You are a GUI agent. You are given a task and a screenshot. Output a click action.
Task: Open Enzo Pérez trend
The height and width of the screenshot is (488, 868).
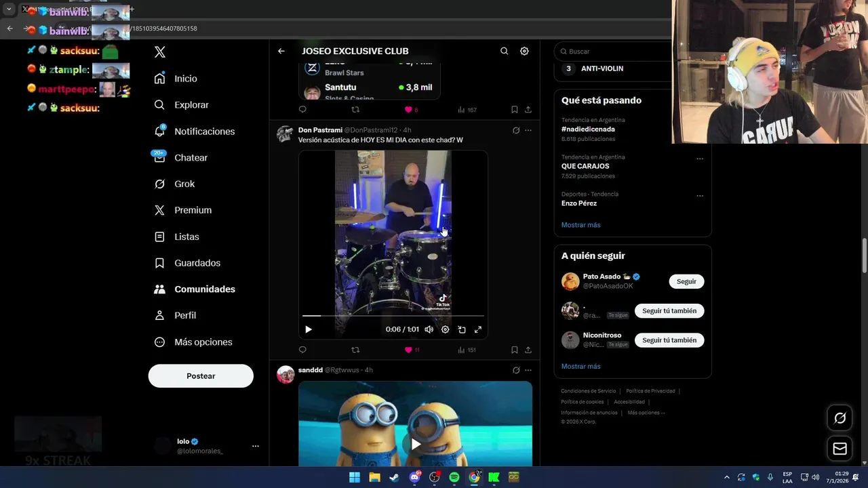coord(579,203)
